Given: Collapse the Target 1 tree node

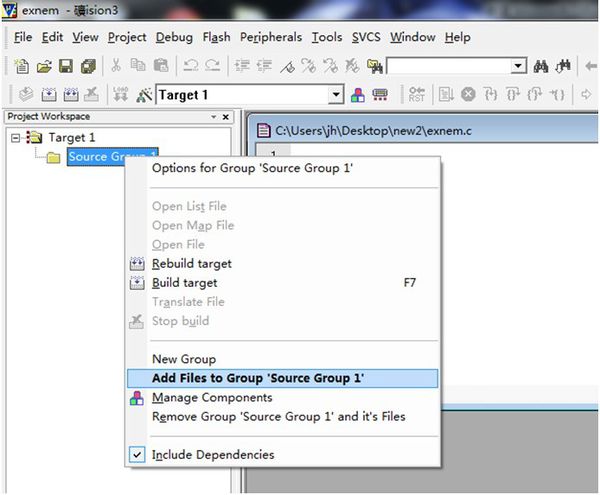Looking at the screenshot, I should [x=15, y=138].
